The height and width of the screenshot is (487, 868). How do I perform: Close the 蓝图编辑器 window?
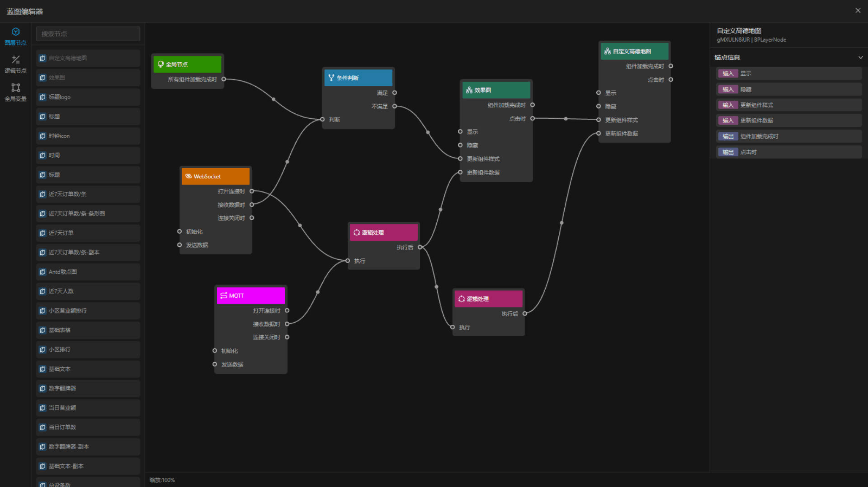coord(858,10)
